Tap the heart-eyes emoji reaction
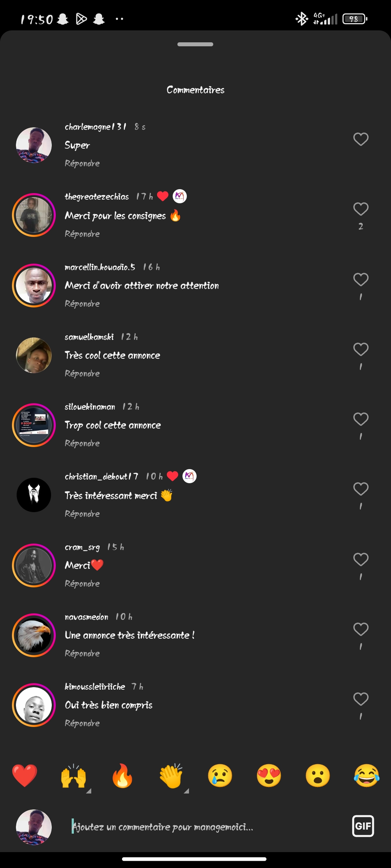 point(269,775)
